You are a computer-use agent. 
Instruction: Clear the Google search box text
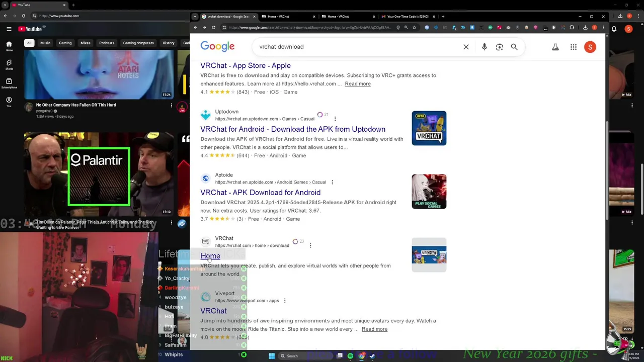466,47
